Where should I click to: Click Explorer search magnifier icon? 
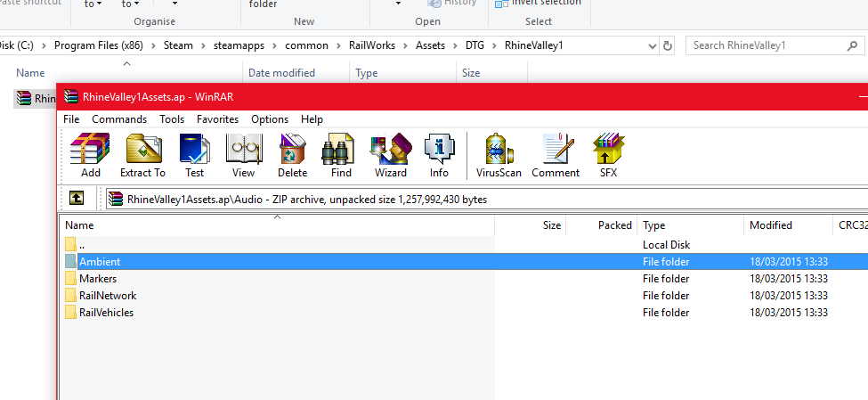point(852,45)
